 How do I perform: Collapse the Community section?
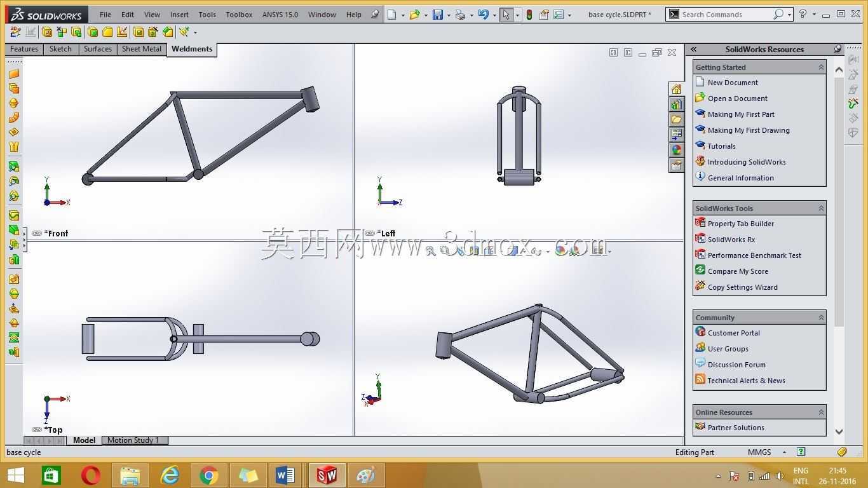pyautogui.click(x=820, y=317)
